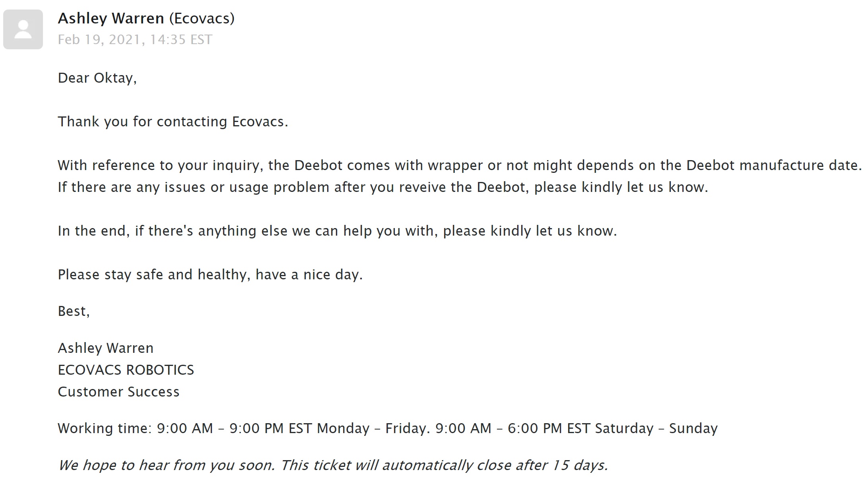
Task: Click 'In the end, if there's anything else' line
Action: pos(338,231)
